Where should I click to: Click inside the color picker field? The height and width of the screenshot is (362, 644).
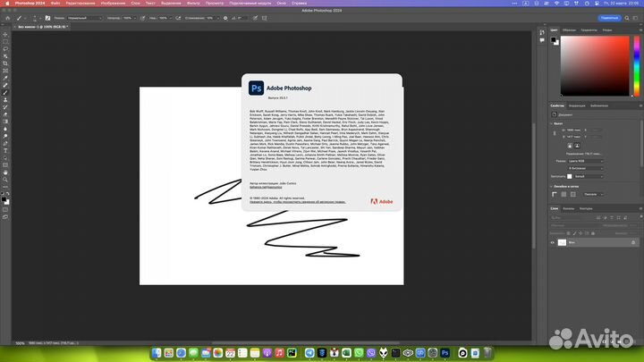[x=595, y=65]
